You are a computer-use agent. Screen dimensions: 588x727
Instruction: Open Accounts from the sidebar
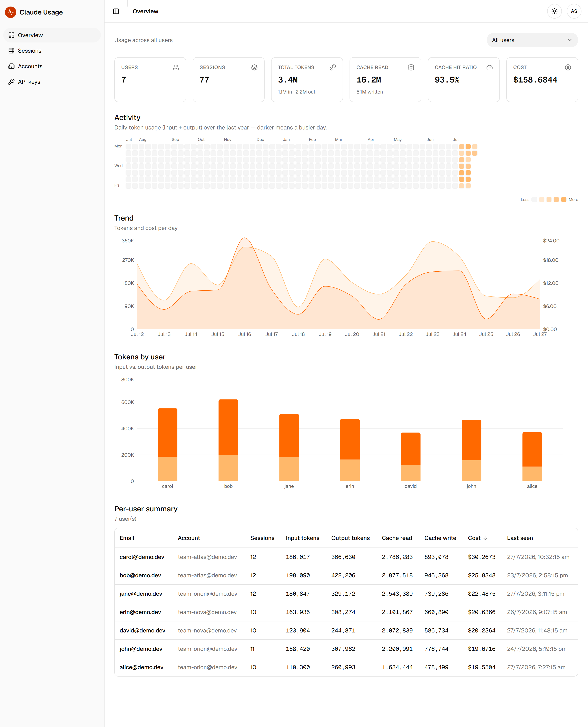52,66
